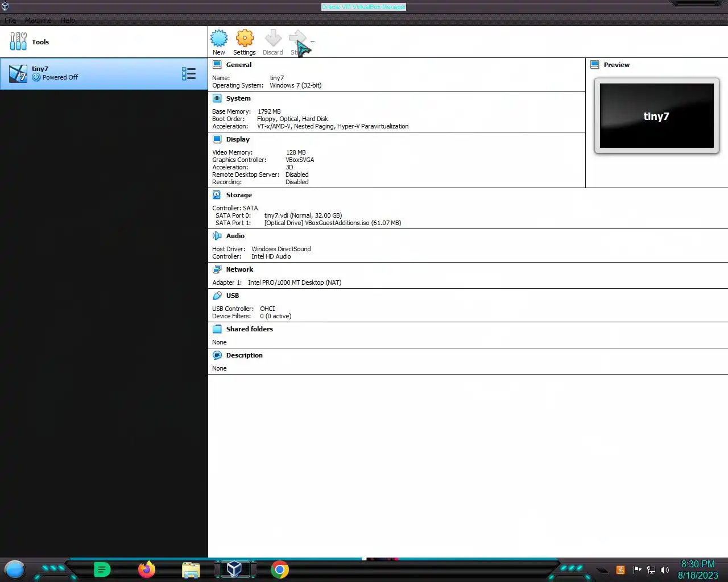
Task: Open USB settings via its heading link
Action: (x=233, y=296)
